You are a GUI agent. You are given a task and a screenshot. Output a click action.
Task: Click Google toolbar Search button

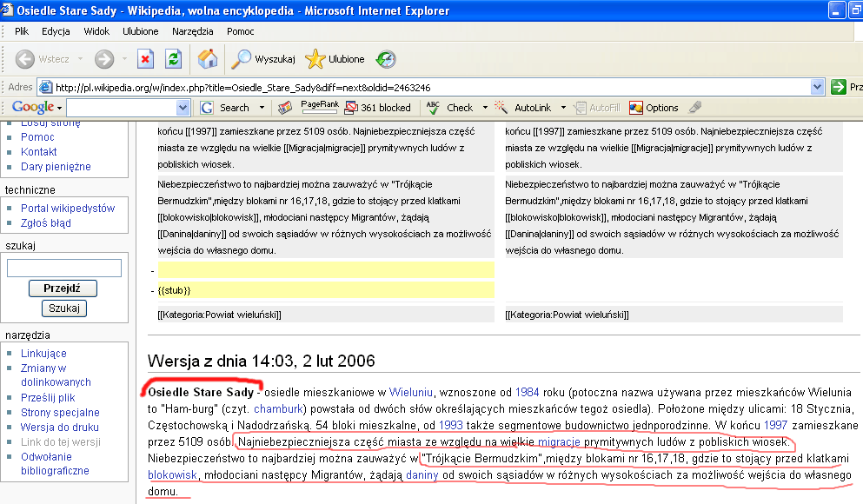(224, 108)
